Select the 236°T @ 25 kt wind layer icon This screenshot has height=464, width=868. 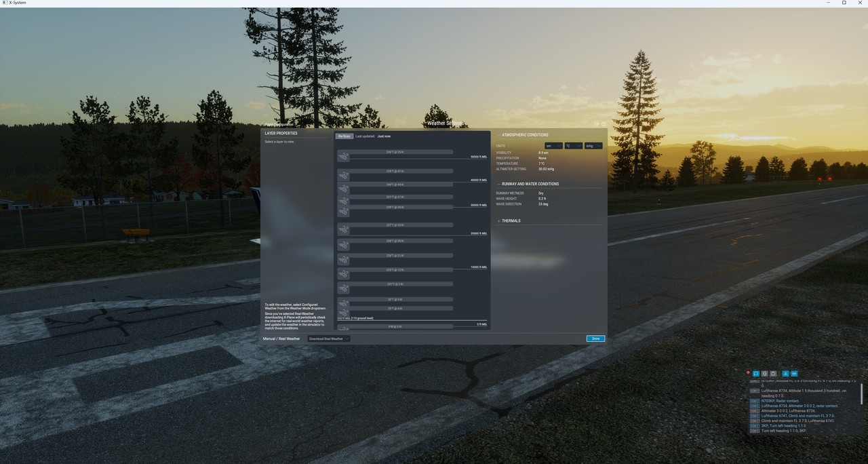click(344, 156)
